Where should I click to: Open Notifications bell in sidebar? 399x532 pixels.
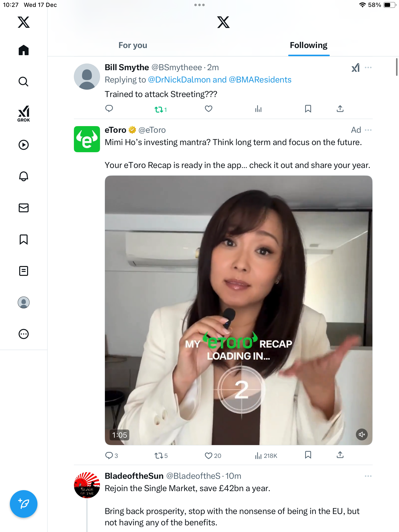click(24, 176)
